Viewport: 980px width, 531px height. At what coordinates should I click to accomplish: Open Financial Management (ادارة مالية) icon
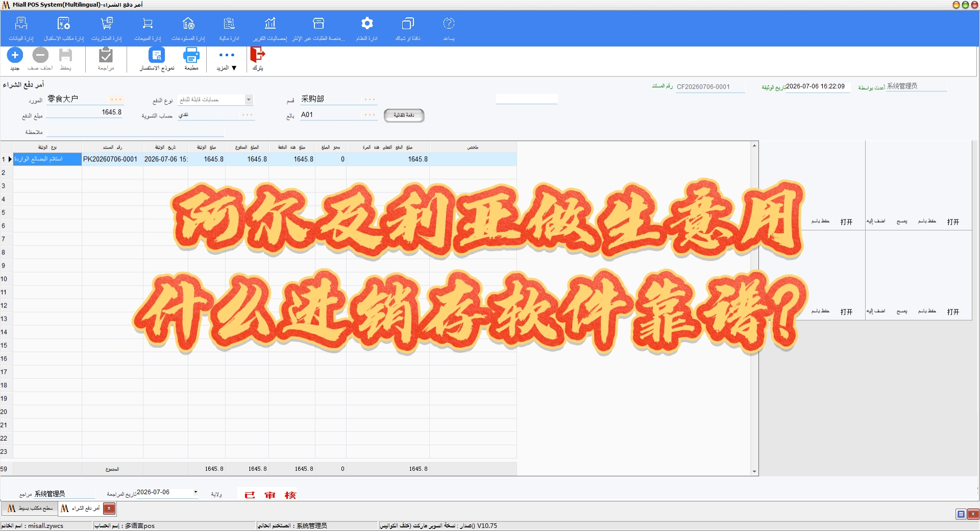[x=229, y=29]
